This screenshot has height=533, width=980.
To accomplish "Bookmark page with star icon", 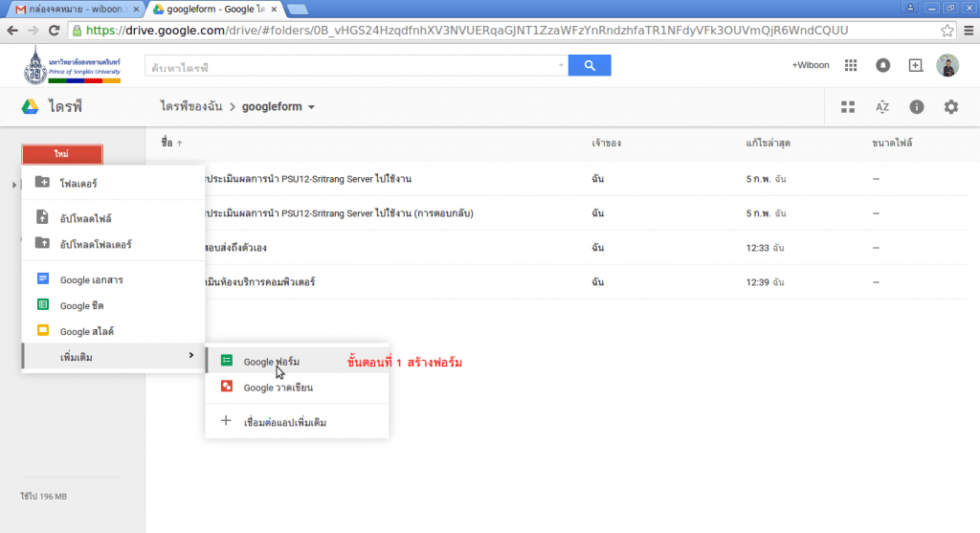I will coord(947,30).
